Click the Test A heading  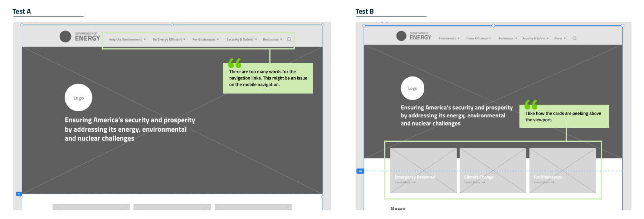pos(21,11)
